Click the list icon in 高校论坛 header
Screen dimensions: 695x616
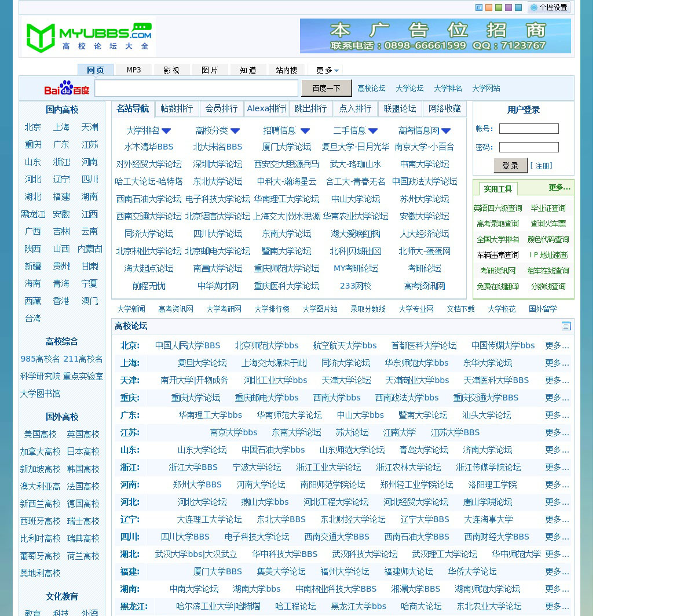point(566,326)
